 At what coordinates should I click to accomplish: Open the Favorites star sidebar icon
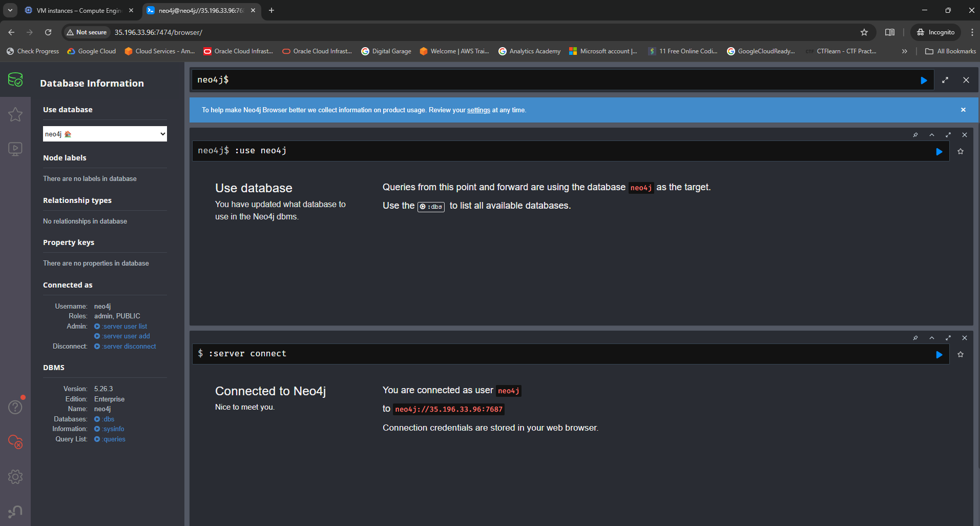(15, 114)
